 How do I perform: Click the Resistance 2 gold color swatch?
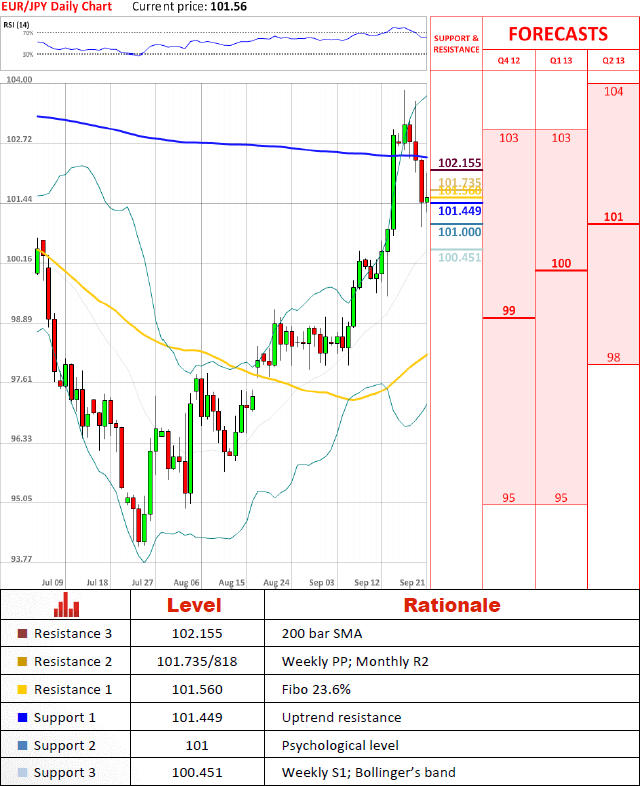22,662
